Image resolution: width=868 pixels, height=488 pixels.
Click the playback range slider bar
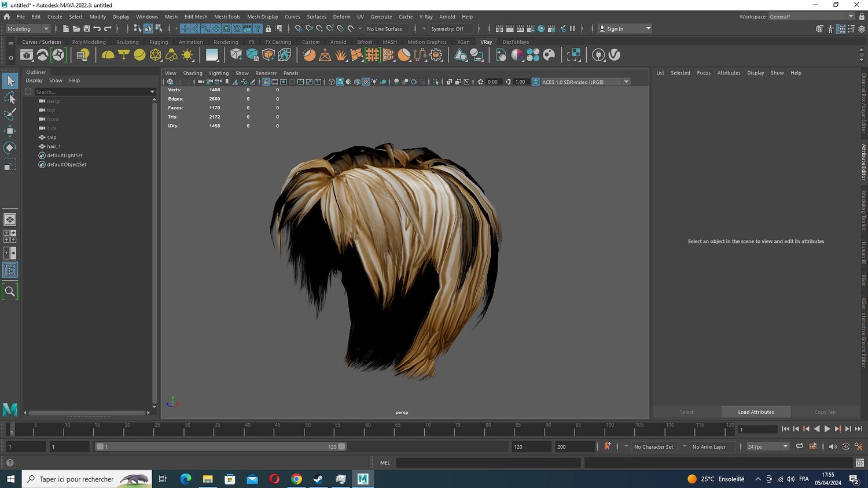(220, 446)
